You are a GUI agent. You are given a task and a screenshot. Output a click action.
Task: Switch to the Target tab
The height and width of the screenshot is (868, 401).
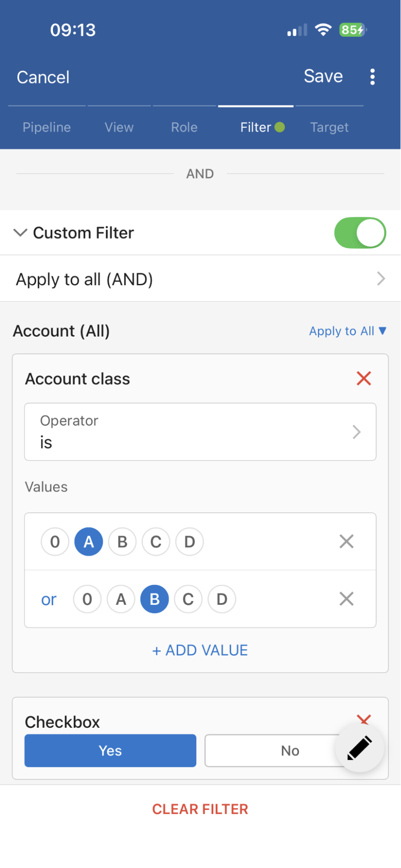[329, 127]
